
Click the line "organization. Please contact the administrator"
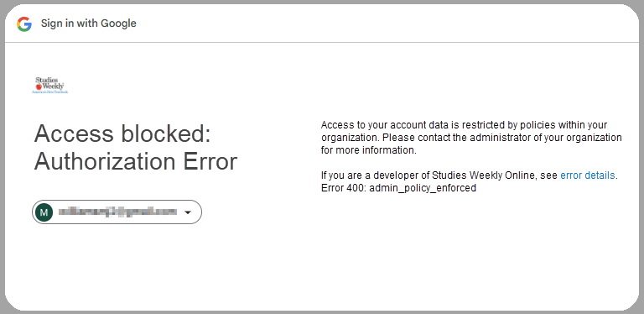click(471, 138)
